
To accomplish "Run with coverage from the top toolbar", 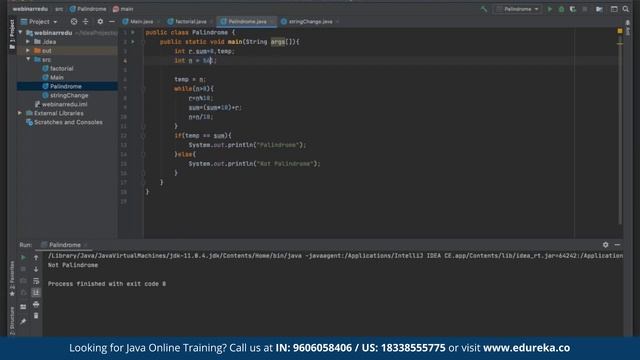I will (x=573, y=9).
